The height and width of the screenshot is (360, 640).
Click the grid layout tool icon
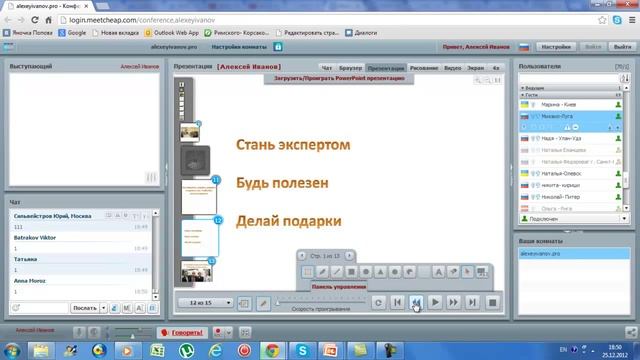482,272
